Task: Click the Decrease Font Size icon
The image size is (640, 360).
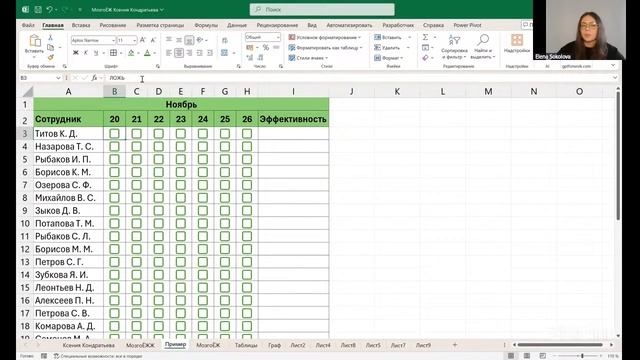Action: coord(153,40)
